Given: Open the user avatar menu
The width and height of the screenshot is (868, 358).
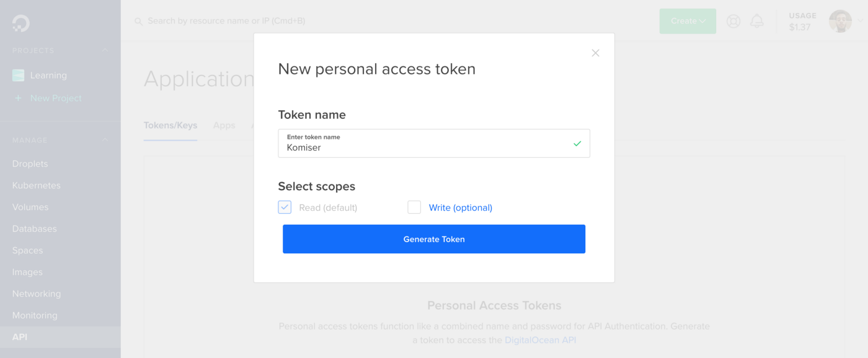Looking at the screenshot, I should 840,21.
